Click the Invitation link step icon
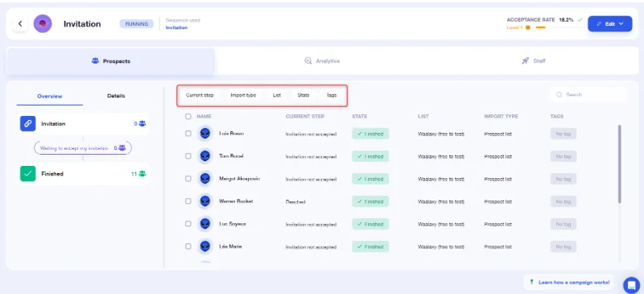 (28, 123)
